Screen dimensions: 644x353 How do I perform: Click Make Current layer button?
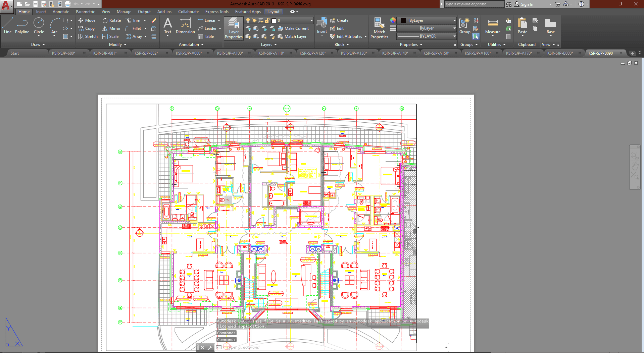(x=293, y=28)
